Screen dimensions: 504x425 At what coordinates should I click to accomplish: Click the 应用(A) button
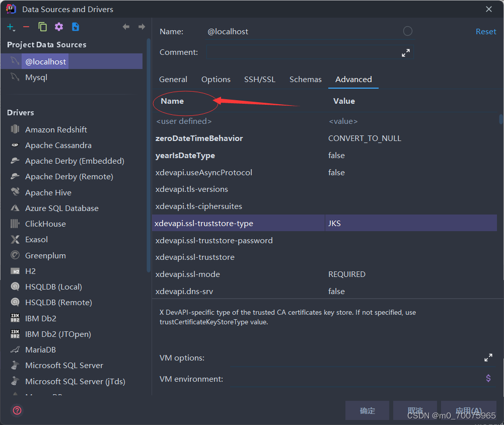click(x=468, y=410)
